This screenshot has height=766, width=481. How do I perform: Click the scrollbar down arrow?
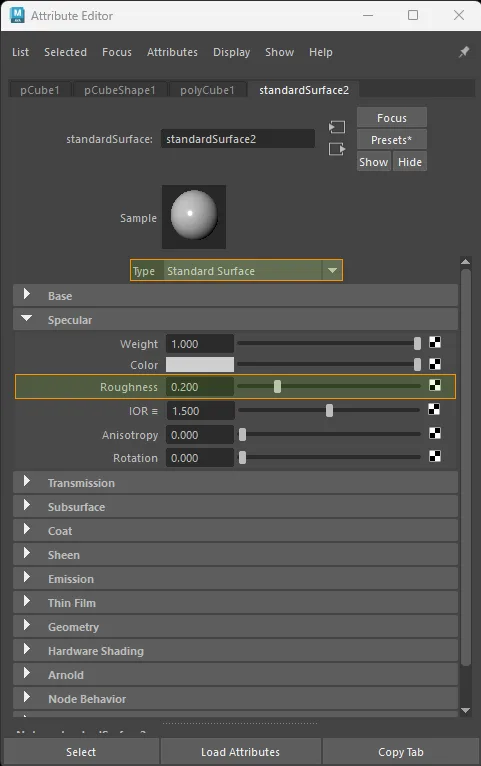click(x=465, y=710)
